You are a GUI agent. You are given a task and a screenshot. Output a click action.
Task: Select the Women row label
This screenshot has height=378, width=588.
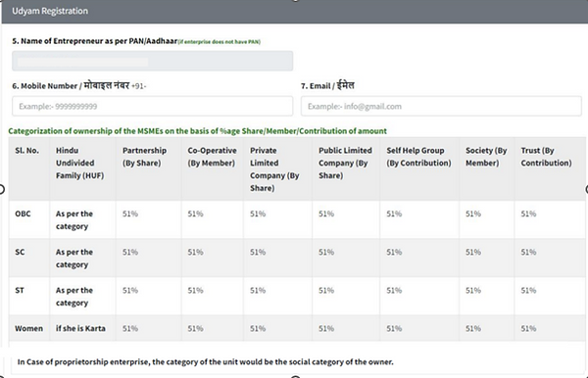tap(28, 328)
